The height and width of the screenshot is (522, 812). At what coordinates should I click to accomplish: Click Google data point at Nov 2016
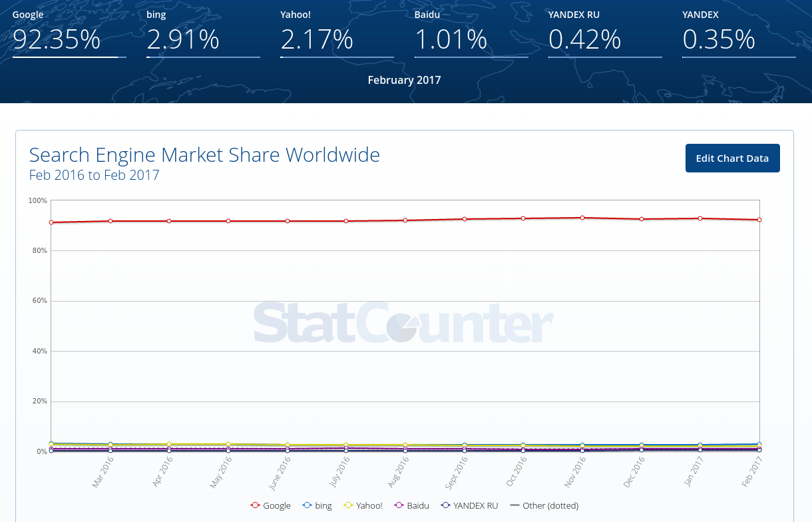582,218
